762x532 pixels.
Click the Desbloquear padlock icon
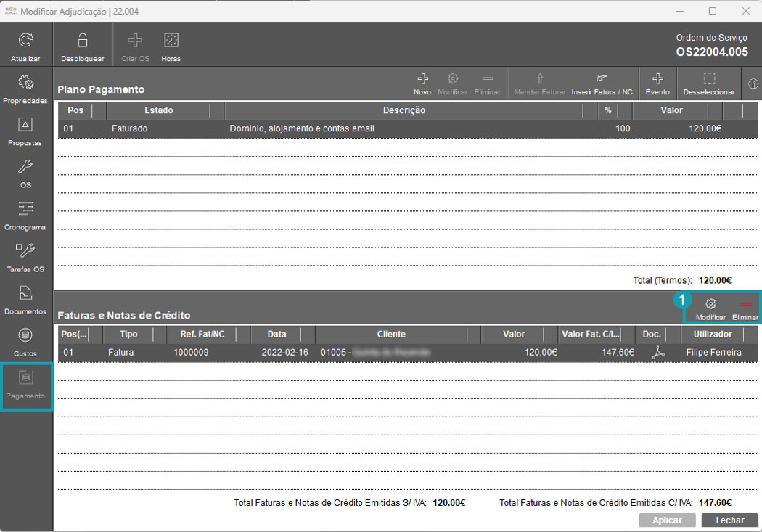click(x=83, y=40)
